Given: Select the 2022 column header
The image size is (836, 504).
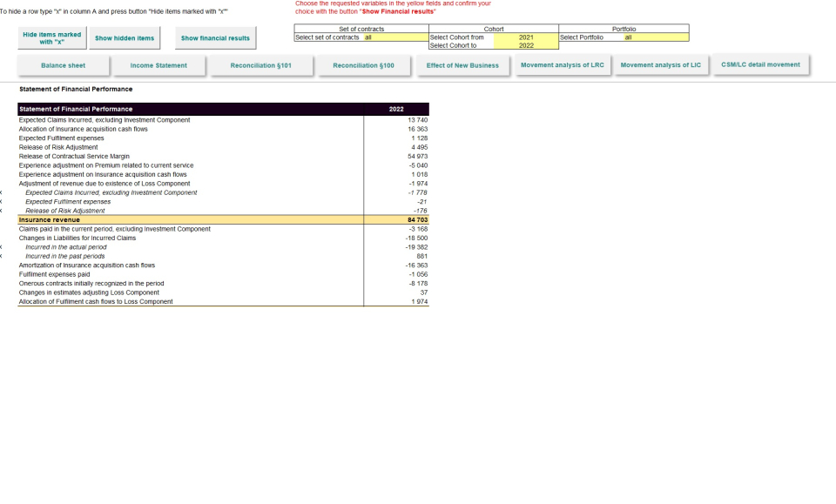Looking at the screenshot, I should click(396, 109).
